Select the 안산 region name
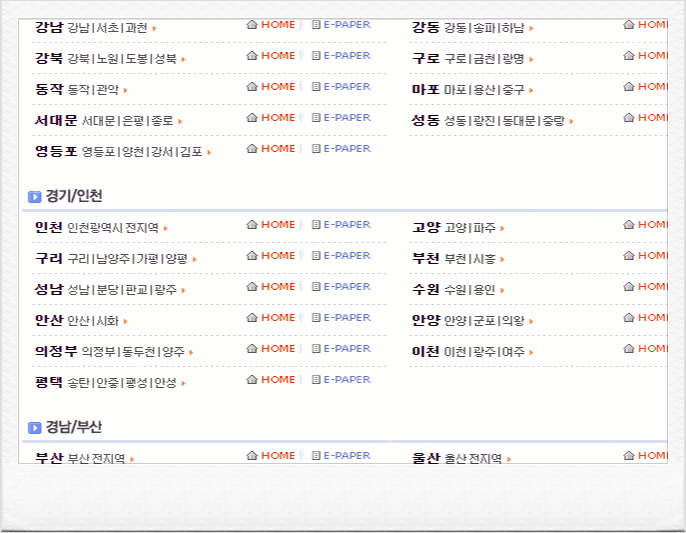Screen dimensions: 686x533 49,320
